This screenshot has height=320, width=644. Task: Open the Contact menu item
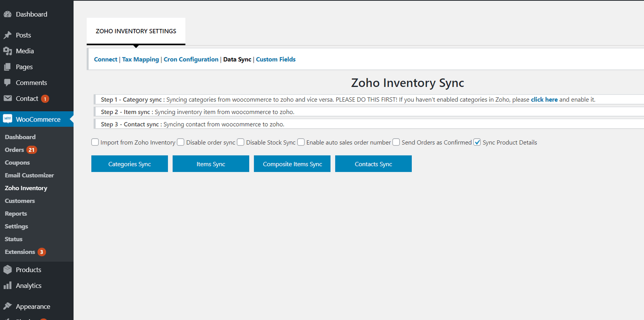(x=27, y=98)
